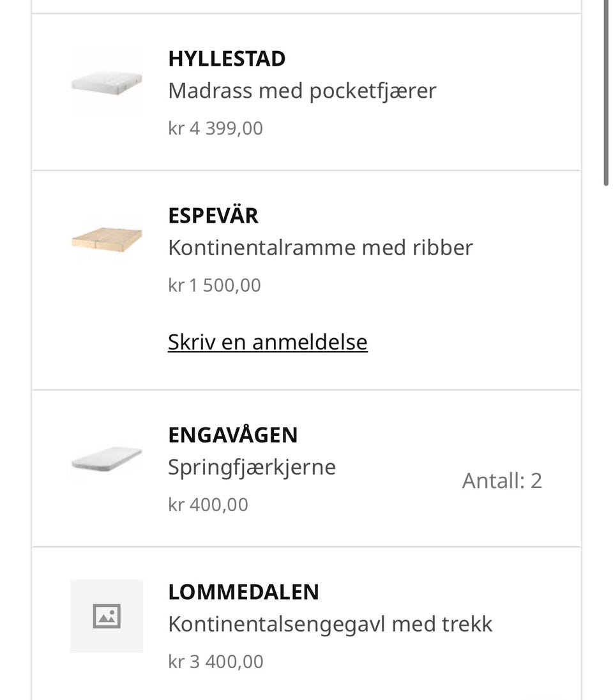This screenshot has height=700, width=613.
Task: Open the ESPEVÄR frame thumbnail
Action: point(107,240)
